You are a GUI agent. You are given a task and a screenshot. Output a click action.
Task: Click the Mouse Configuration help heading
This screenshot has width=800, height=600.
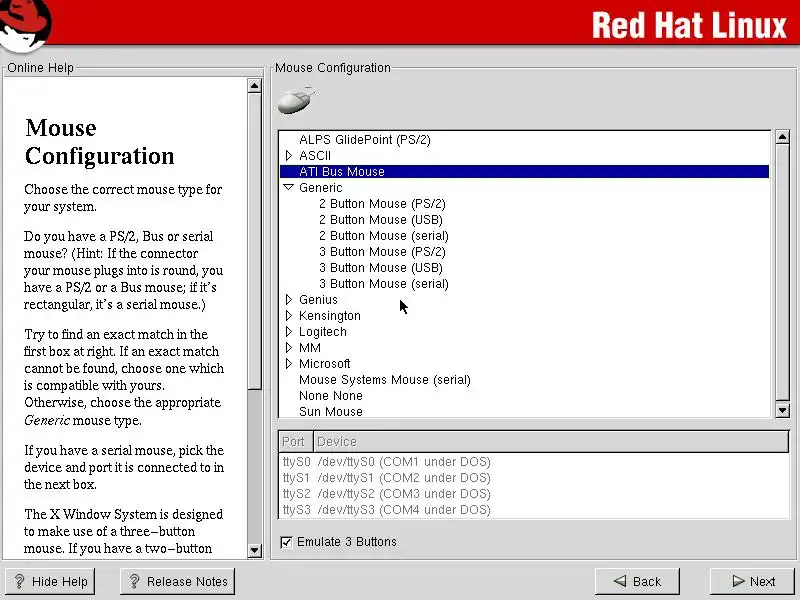click(99, 141)
